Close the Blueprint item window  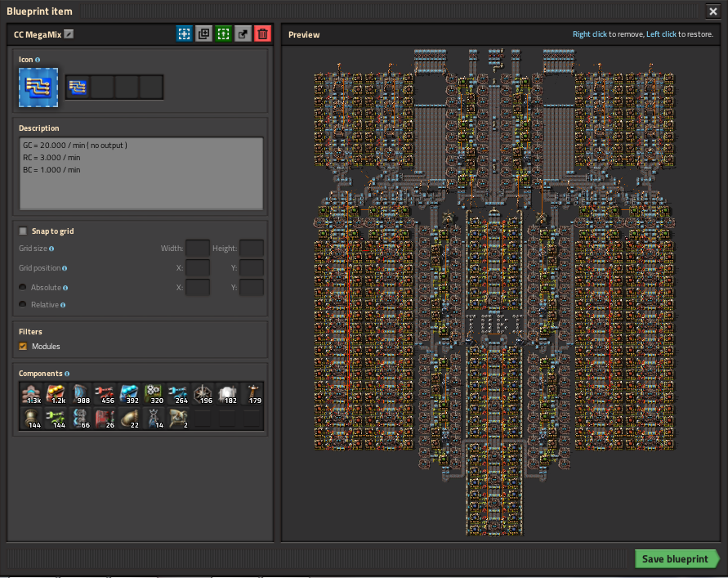(x=713, y=11)
